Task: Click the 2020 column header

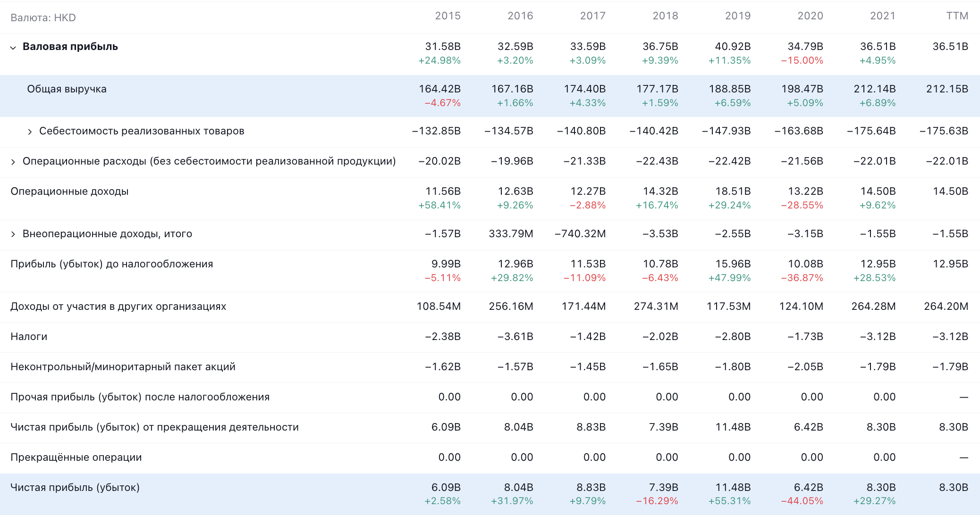Action: 810,16
